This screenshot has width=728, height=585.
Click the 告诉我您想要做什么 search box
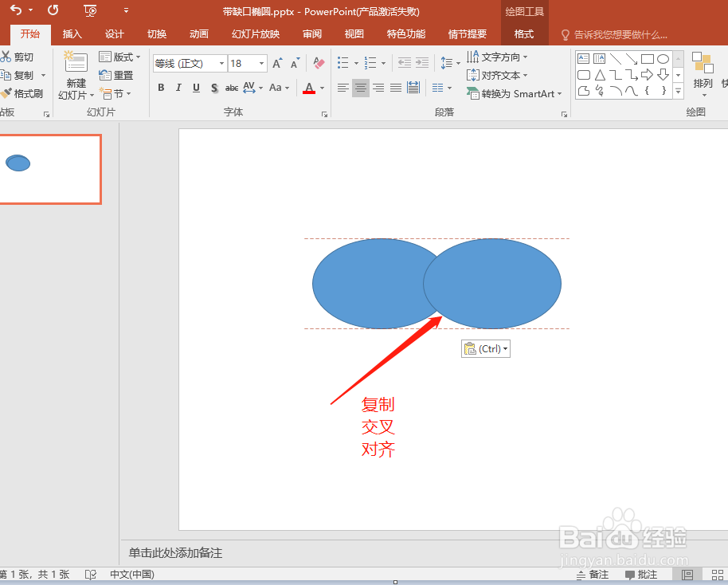click(x=615, y=35)
